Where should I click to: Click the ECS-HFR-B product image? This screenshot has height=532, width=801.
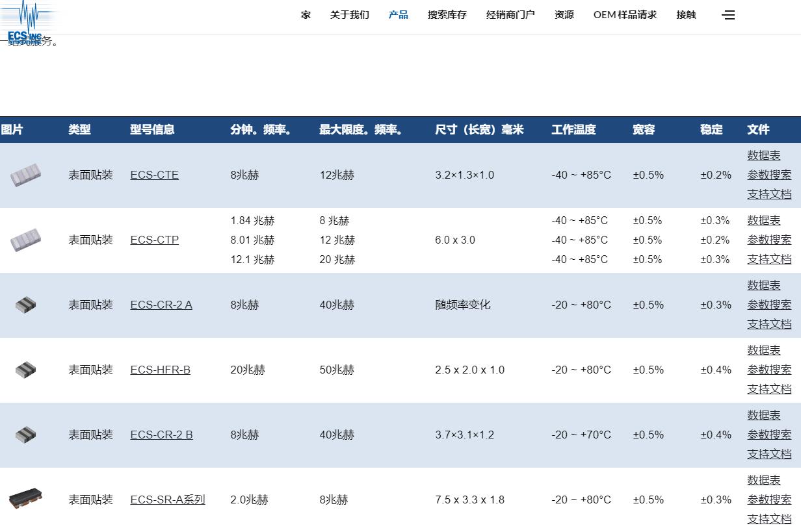click(25, 370)
